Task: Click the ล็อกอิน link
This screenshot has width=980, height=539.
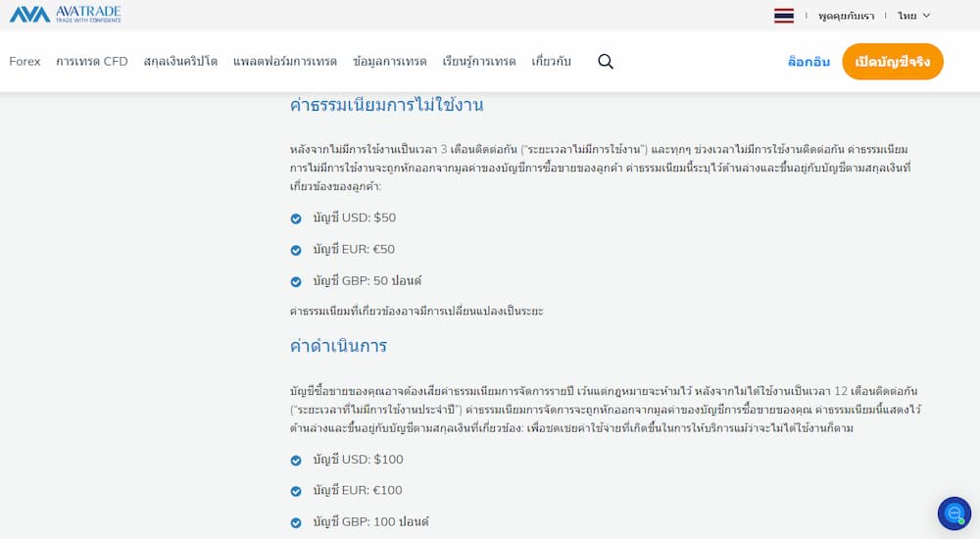Action: click(808, 62)
